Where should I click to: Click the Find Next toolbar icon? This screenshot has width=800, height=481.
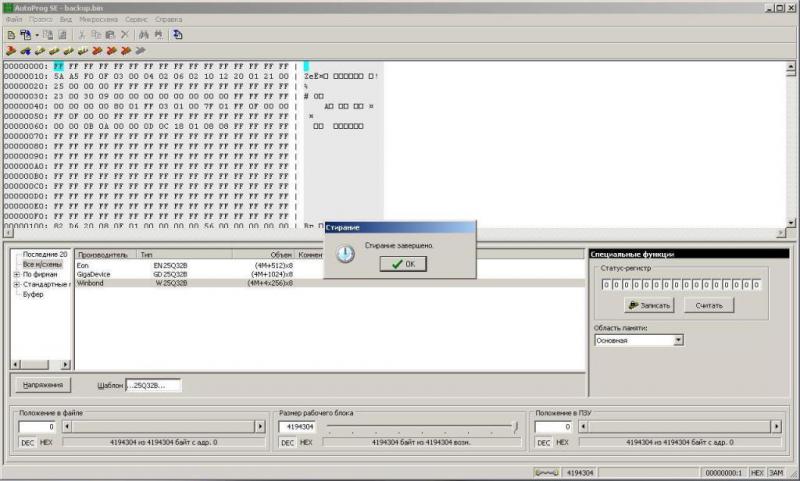pyautogui.click(x=159, y=35)
